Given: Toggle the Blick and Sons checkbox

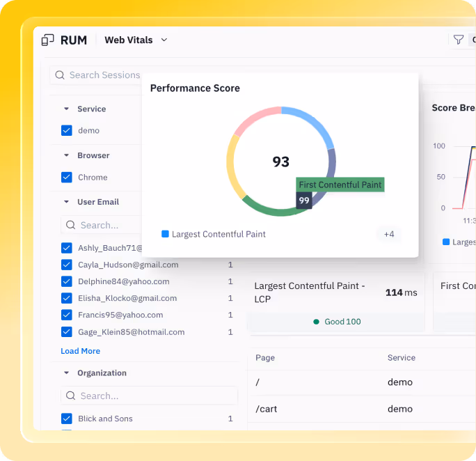Looking at the screenshot, I should 67,419.
